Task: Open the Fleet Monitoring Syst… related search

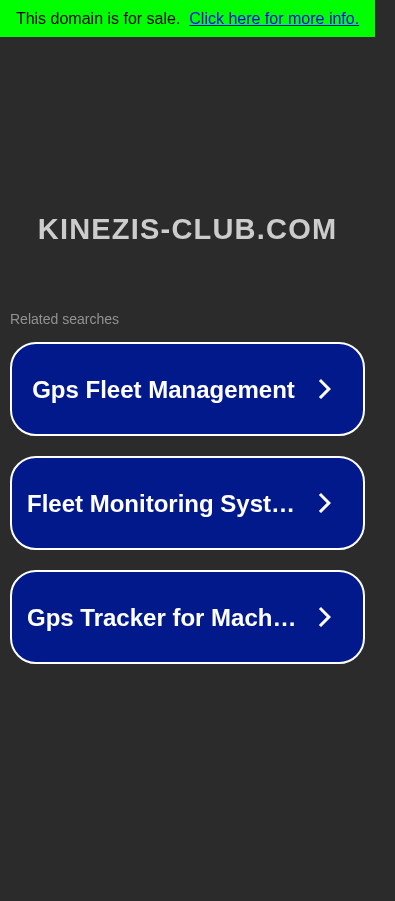Action: [187, 503]
